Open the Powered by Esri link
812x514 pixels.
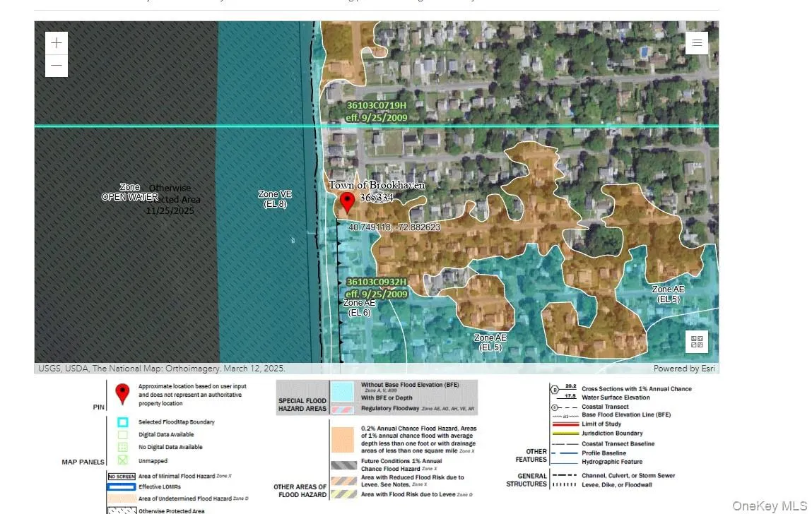tap(684, 369)
